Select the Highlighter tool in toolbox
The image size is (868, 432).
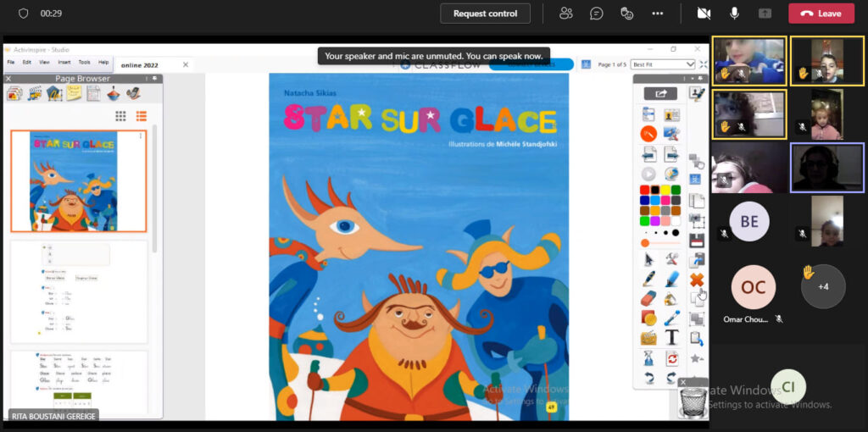(x=671, y=278)
